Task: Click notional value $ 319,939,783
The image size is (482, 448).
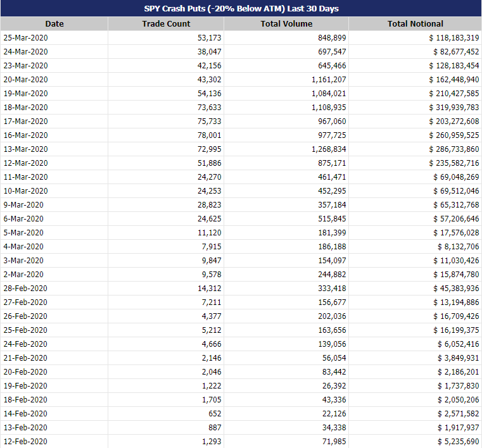Action: tap(415, 107)
